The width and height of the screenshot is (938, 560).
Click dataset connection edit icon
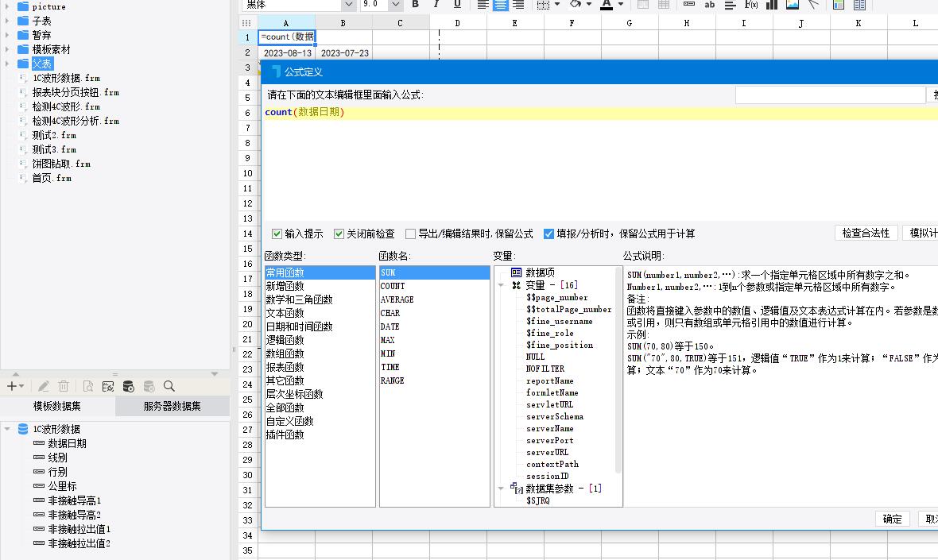coord(107,386)
